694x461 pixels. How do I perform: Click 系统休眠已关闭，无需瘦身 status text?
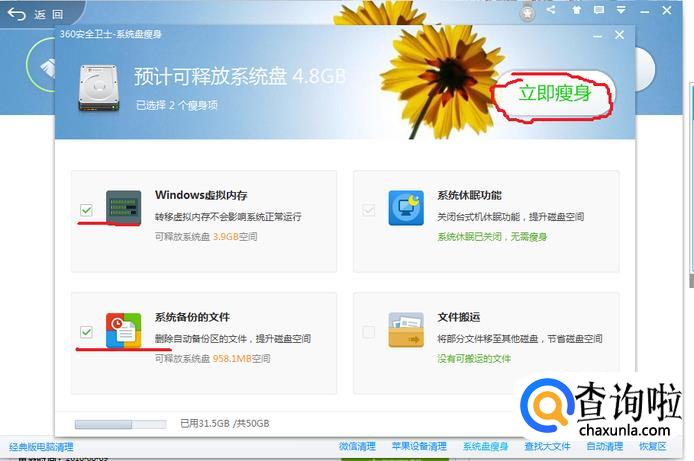[x=492, y=237]
